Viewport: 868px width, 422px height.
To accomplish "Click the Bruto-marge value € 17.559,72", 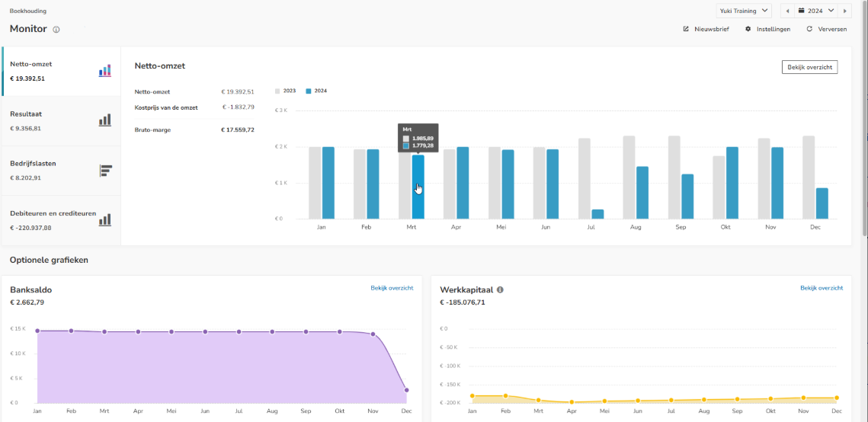I will [238, 130].
